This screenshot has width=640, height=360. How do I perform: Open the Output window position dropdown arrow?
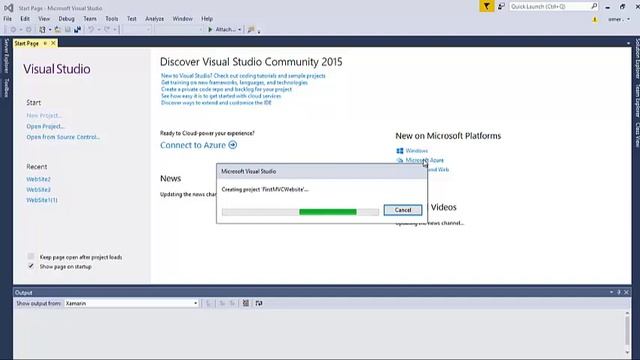point(611,292)
